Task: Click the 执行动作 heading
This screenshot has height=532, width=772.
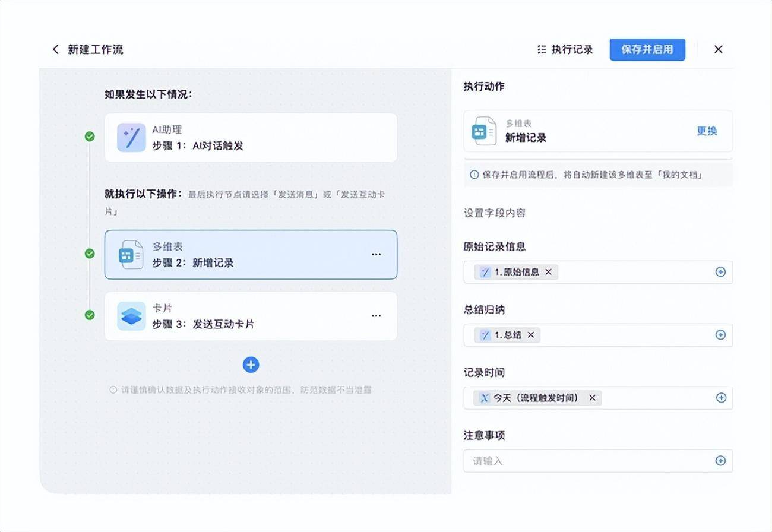Action: [x=484, y=86]
